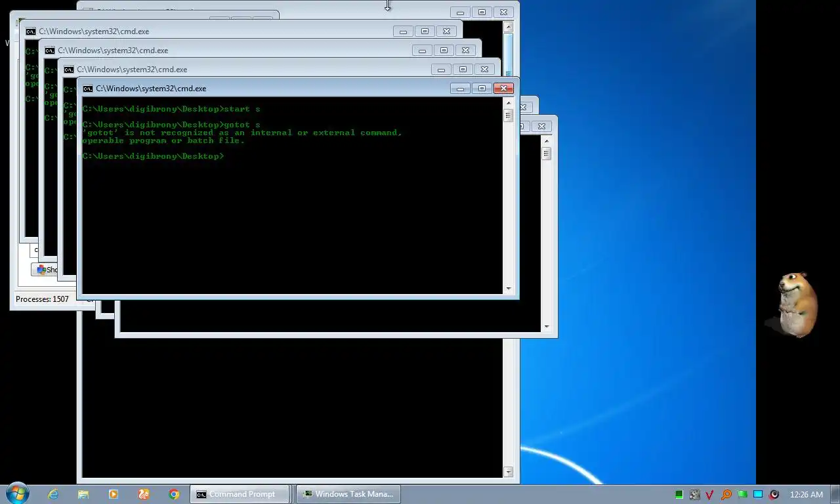
Task: Open the Windows Start menu orb
Action: click(x=17, y=493)
